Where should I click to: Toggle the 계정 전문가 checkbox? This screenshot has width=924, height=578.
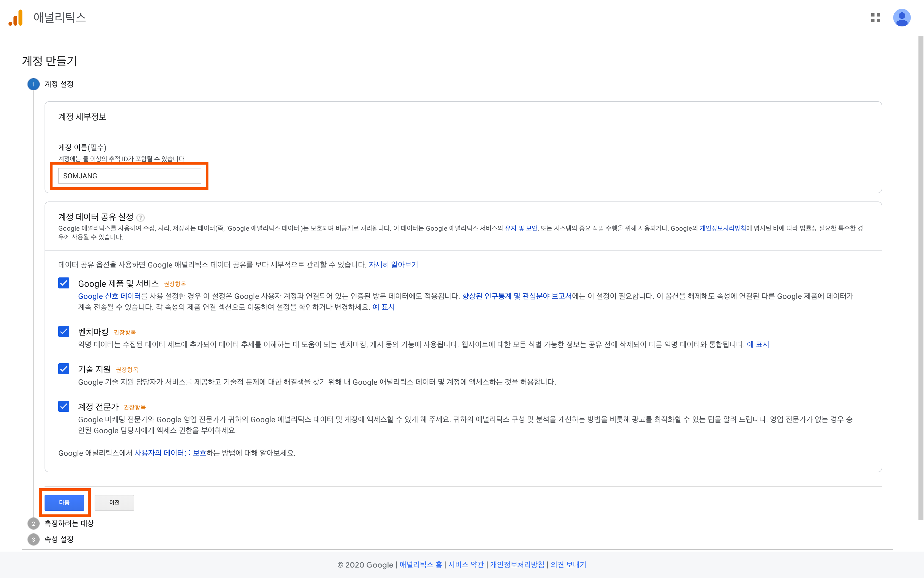click(64, 406)
